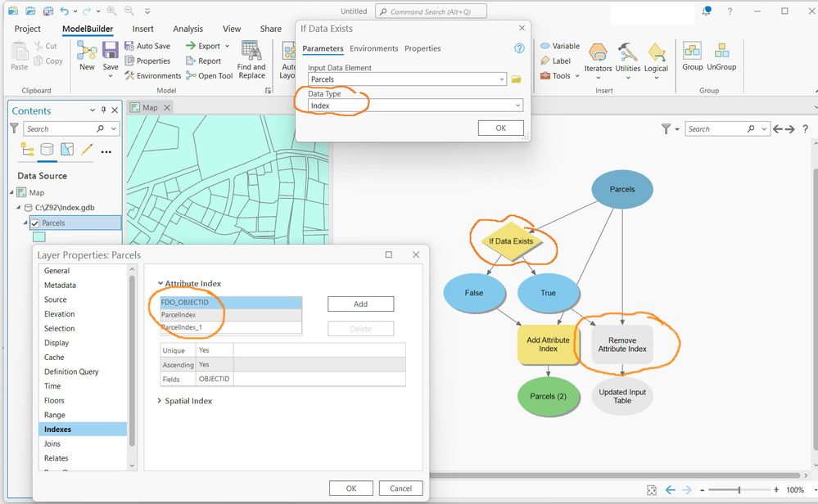Click the zoom slider in status bar
The height and width of the screenshot is (504, 818).
point(739,490)
